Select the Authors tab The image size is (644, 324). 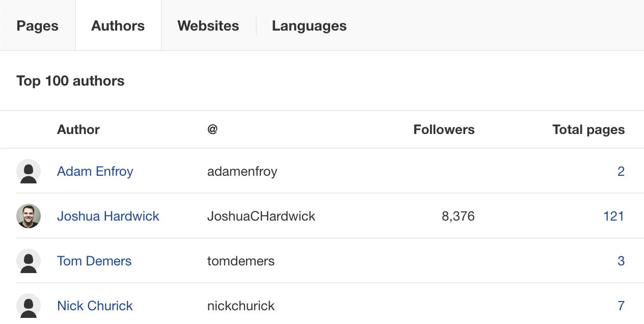118,25
